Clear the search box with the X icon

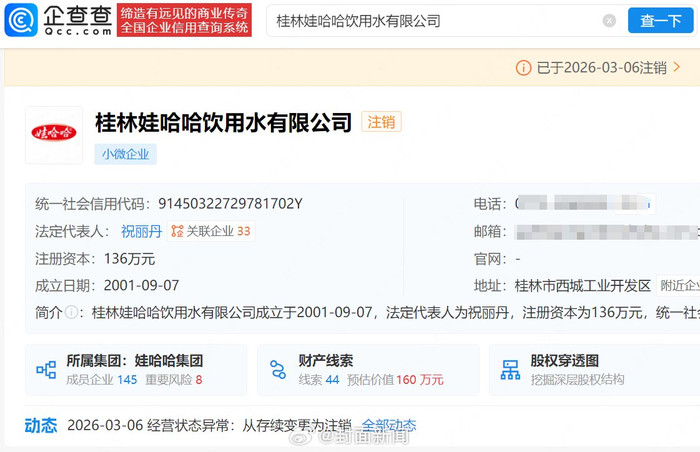pyautogui.click(x=609, y=21)
